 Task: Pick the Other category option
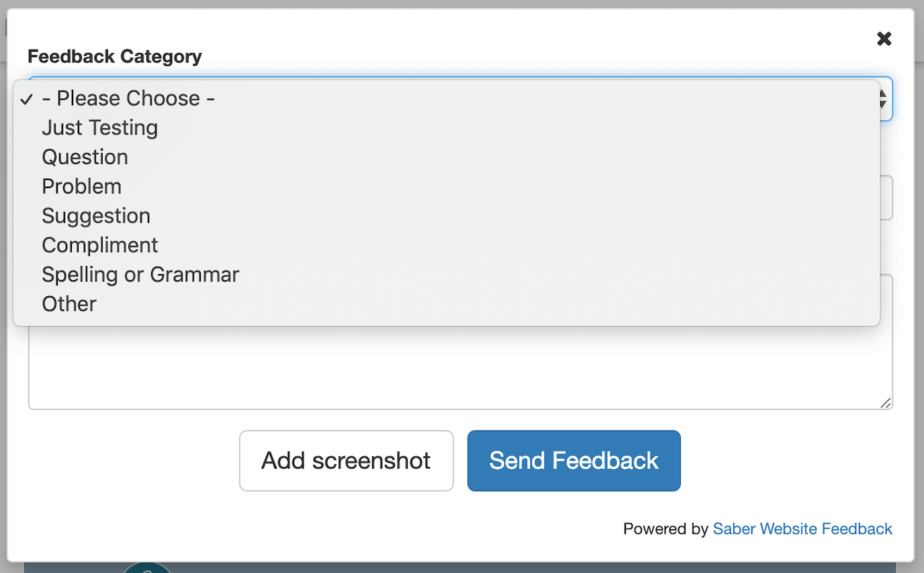68,304
